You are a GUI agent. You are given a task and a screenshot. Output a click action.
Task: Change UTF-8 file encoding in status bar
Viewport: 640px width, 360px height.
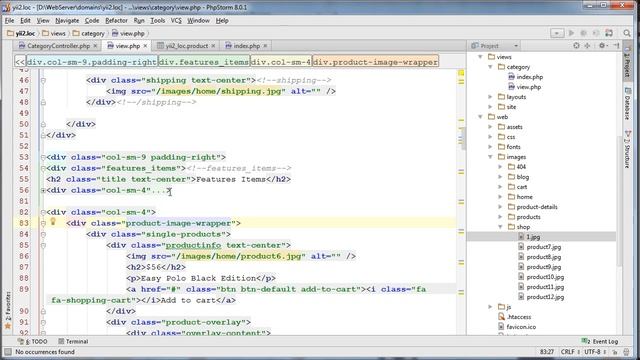tap(595, 352)
